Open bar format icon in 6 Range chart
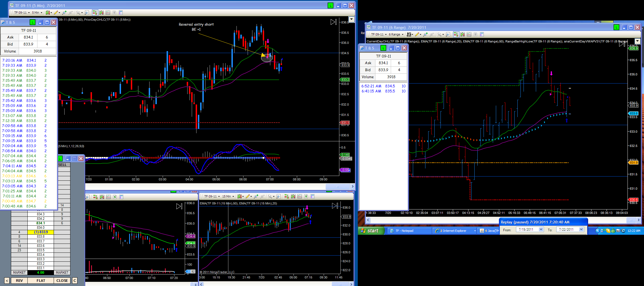 pos(463,34)
